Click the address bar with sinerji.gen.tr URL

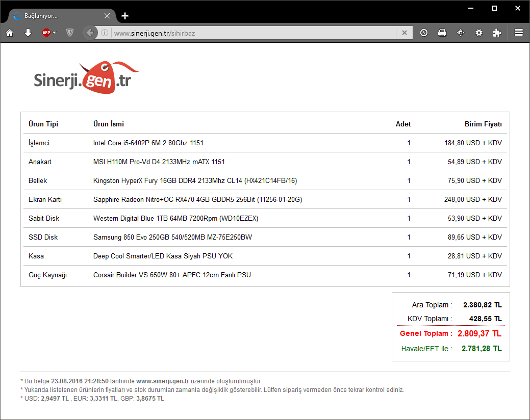pos(250,33)
